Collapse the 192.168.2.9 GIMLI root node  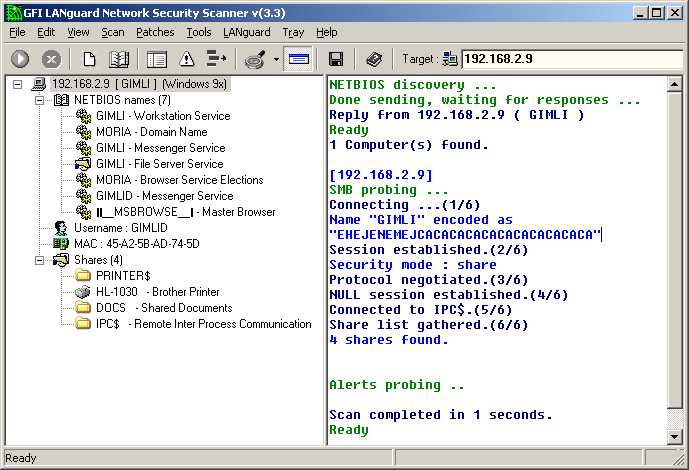(17, 84)
